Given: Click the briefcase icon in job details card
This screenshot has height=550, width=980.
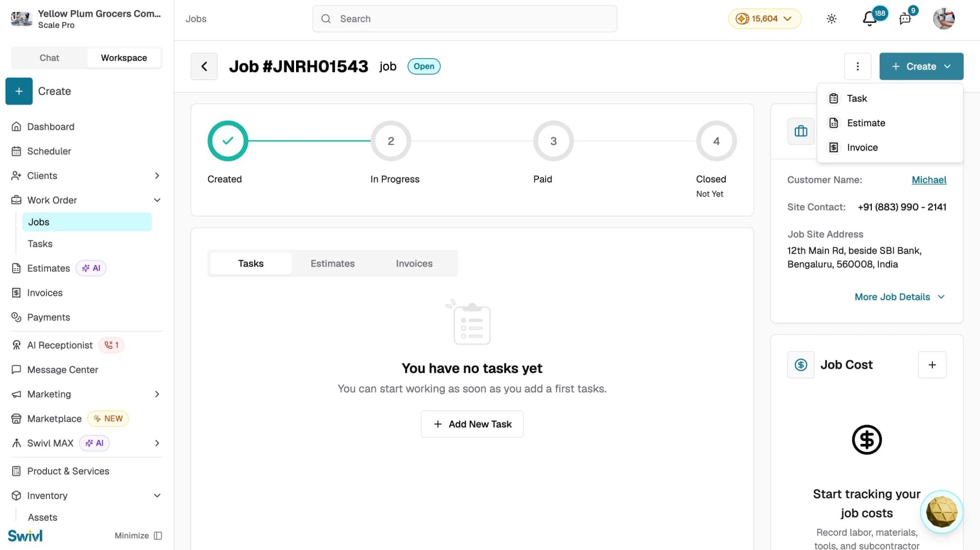Looking at the screenshot, I should click(801, 131).
